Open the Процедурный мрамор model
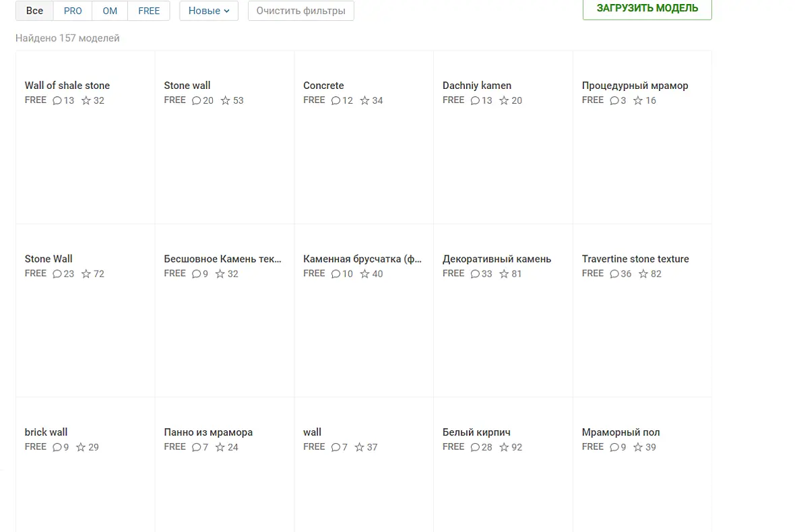 click(x=635, y=85)
